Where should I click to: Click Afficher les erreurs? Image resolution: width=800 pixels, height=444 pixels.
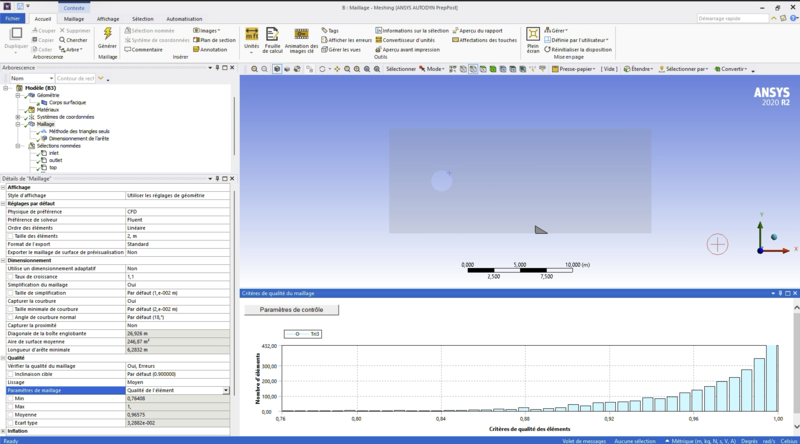(346, 40)
